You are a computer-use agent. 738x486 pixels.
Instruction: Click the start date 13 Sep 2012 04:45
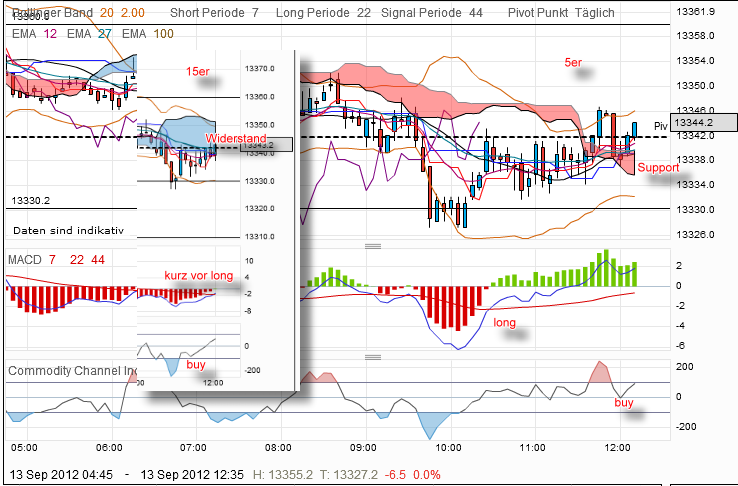(61, 475)
